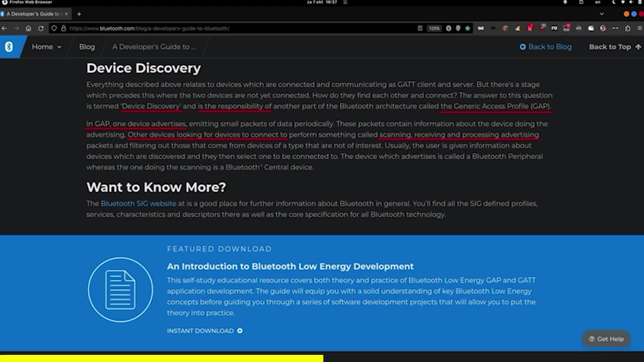Click the orange window control dot

(x=626, y=14)
